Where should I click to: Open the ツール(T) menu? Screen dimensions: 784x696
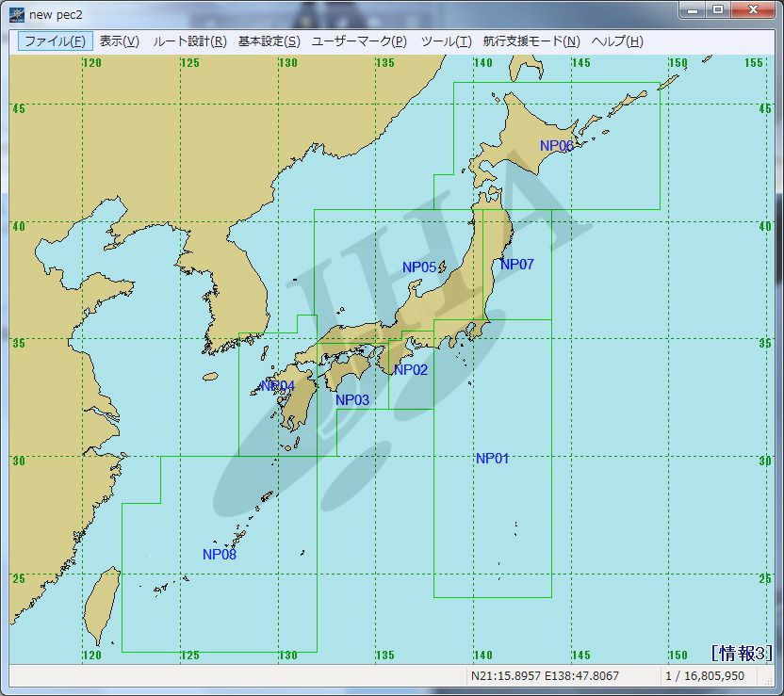446,41
